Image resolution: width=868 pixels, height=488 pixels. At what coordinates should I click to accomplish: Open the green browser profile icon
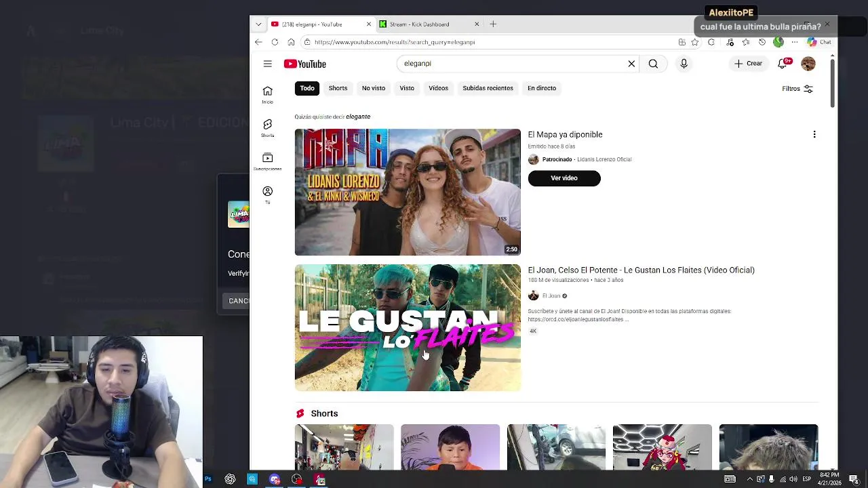tap(778, 42)
